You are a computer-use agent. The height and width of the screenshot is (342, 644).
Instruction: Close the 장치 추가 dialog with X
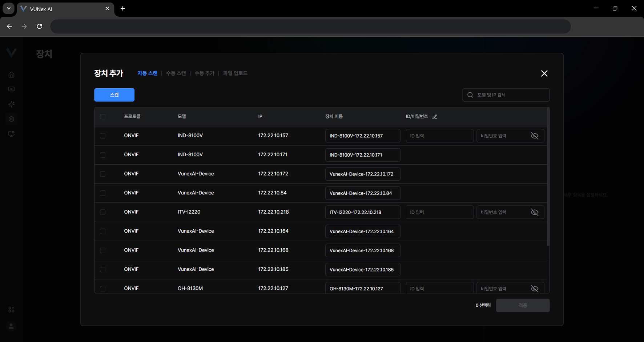click(x=544, y=73)
